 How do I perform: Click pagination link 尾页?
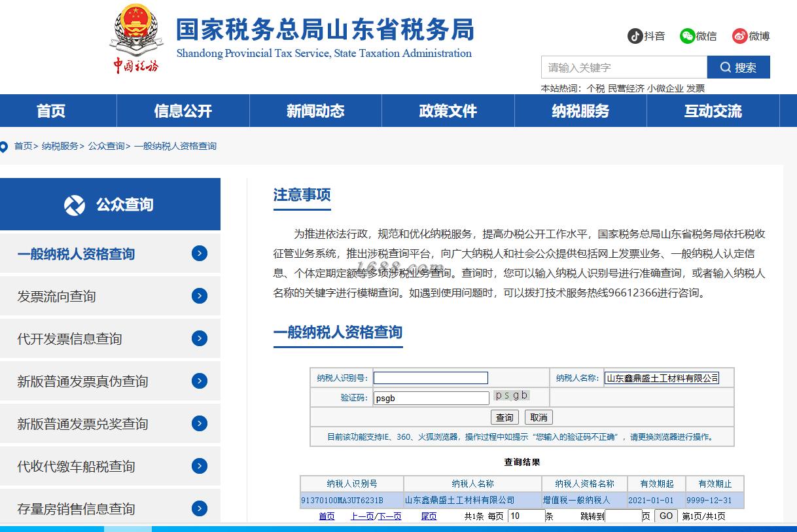(x=429, y=516)
